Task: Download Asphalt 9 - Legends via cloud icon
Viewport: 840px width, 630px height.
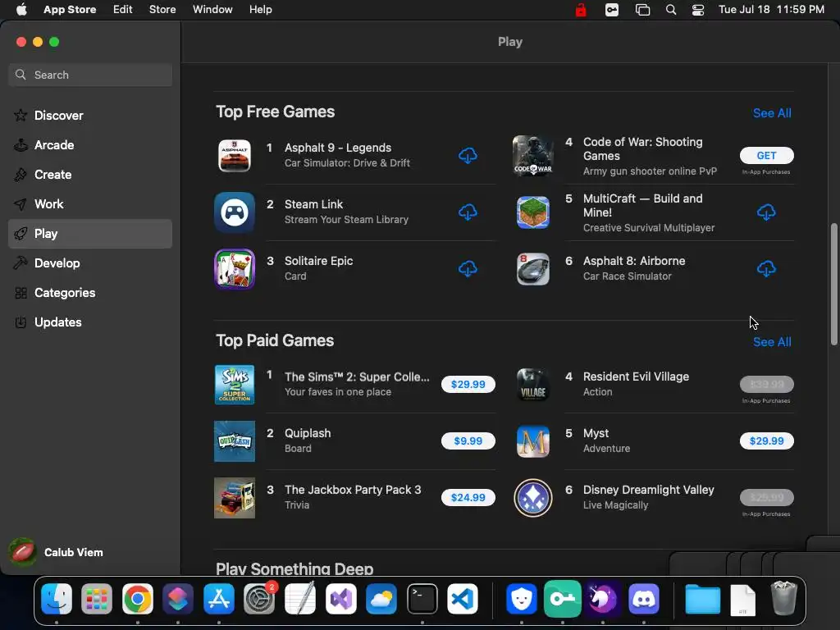Action: pos(468,155)
